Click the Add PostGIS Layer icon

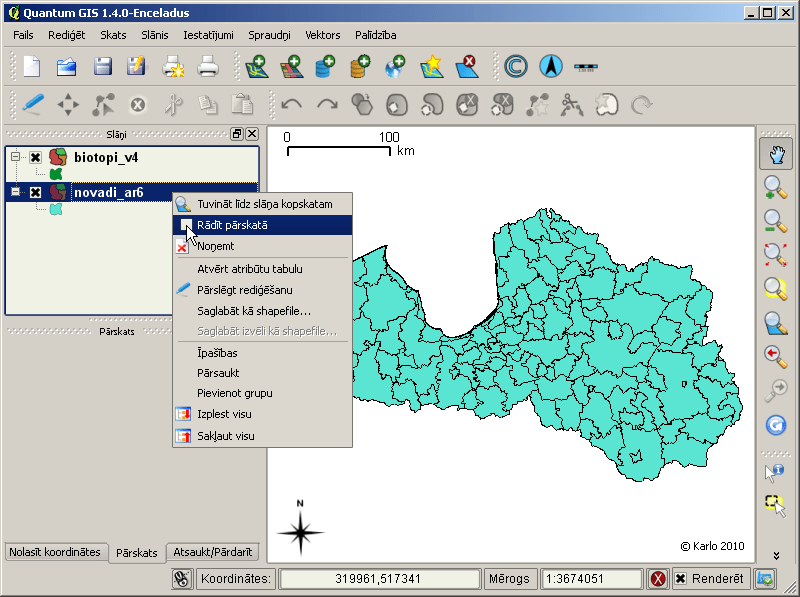pos(325,67)
